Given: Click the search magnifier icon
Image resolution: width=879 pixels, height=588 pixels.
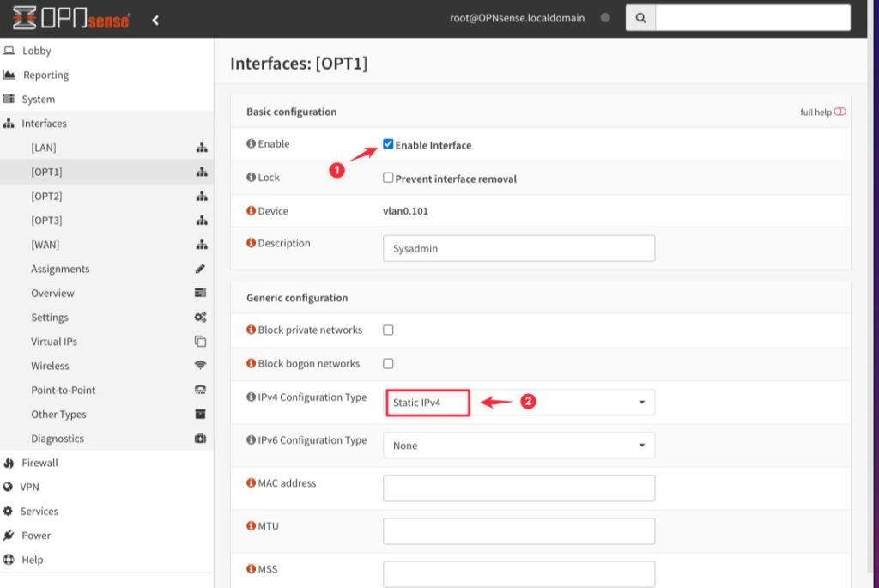Looking at the screenshot, I should click(x=640, y=18).
